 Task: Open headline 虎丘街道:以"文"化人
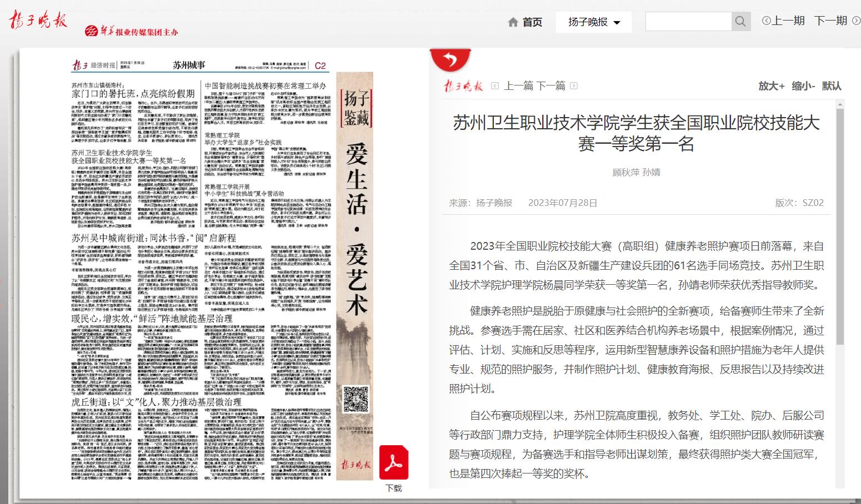coord(157,401)
